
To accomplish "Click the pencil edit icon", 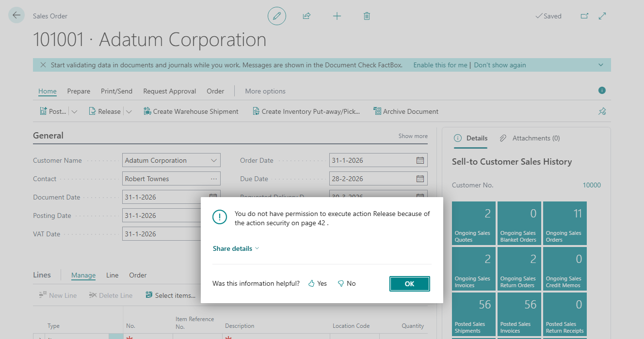I will click(277, 16).
